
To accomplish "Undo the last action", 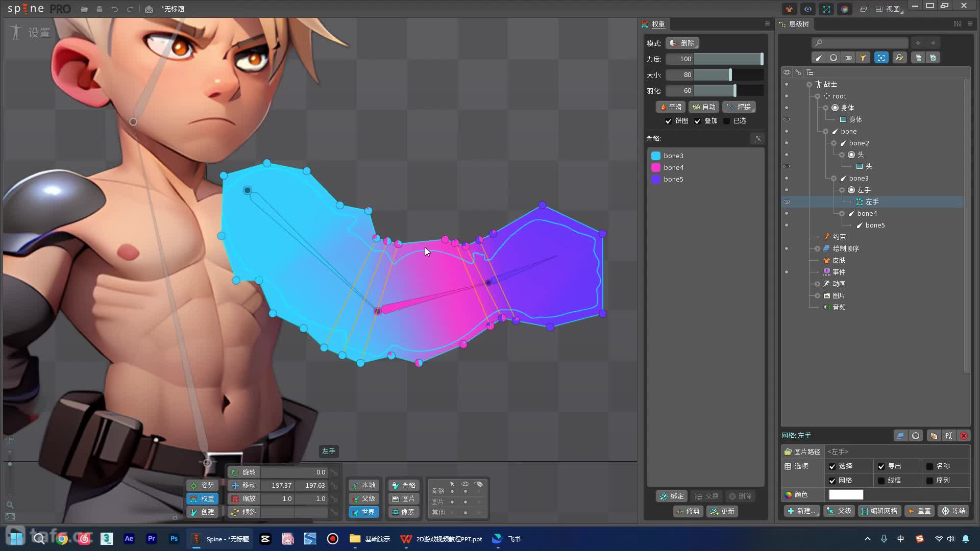I will point(115,9).
